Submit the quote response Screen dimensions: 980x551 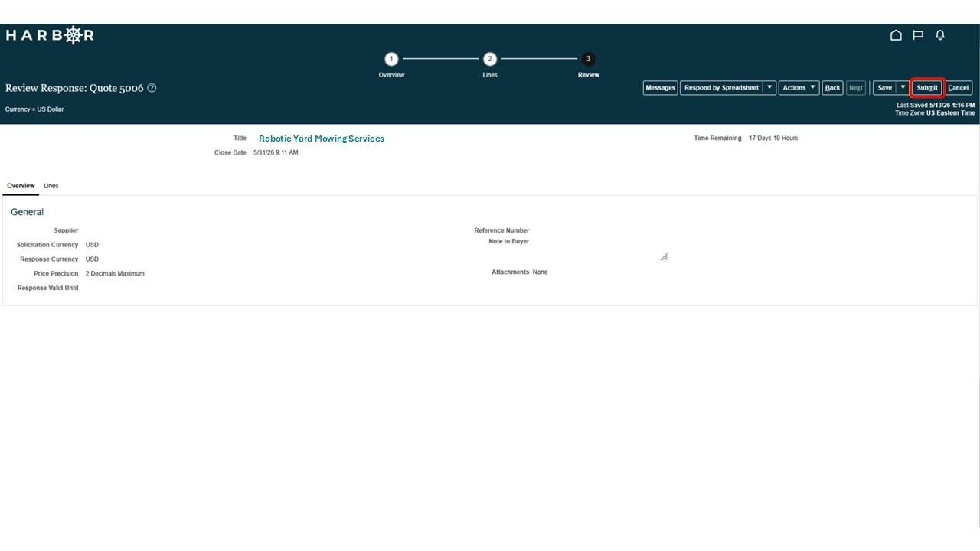[927, 88]
